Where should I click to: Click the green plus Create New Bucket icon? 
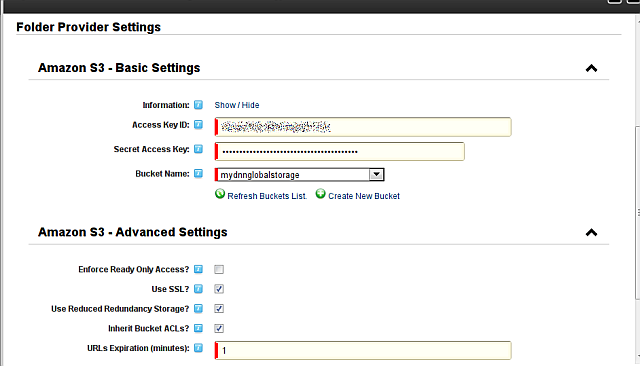pyautogui.click(x=320, y=194)
